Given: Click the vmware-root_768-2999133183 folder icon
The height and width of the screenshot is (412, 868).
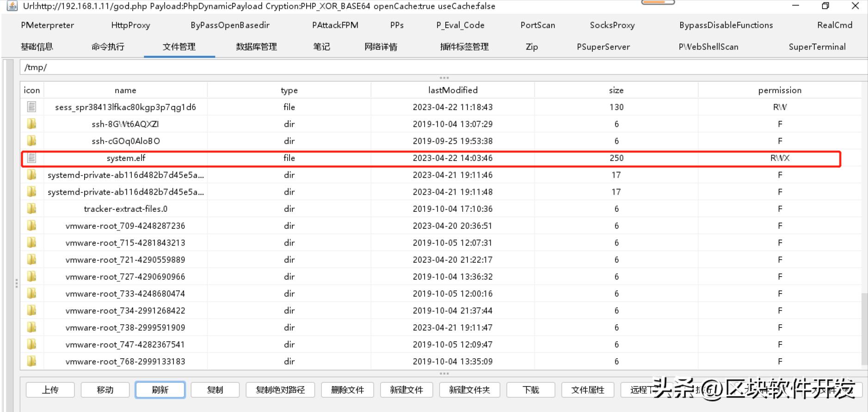Looking at the screenshot, I should [x=31, y=362].
